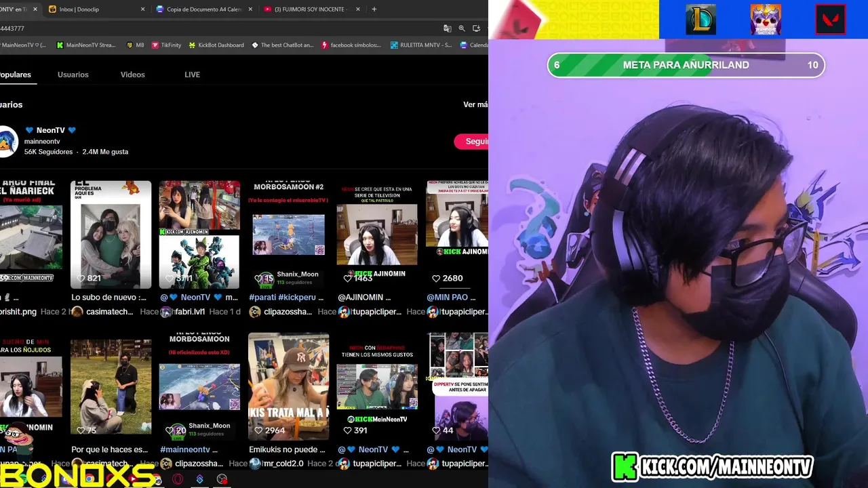This screenshot has height=488, width=868.
Task: Click the KICK.COM/MAINNEONTV banner
Action: point(713,466)
